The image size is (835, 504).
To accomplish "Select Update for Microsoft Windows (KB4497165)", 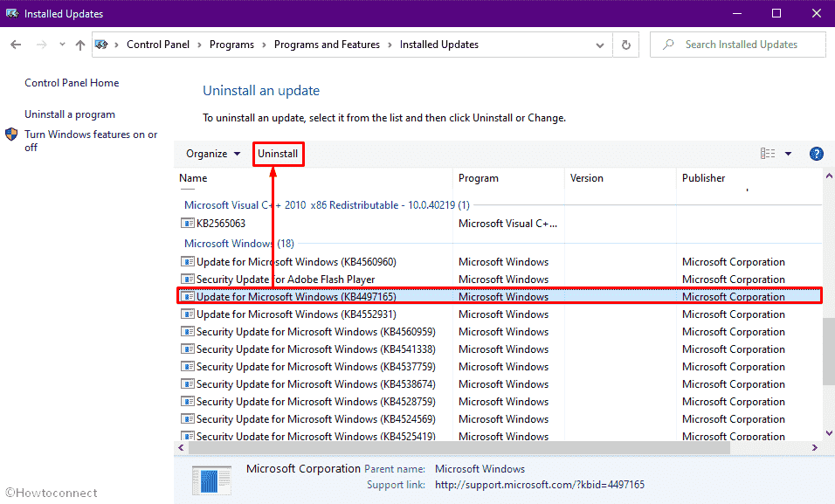I will tap(498, 297).
